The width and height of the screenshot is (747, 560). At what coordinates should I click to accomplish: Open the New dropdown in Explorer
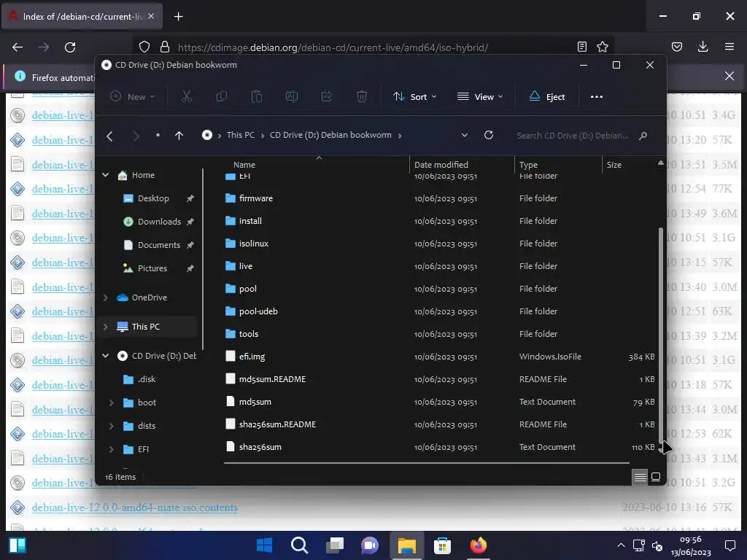click(133, 97)
